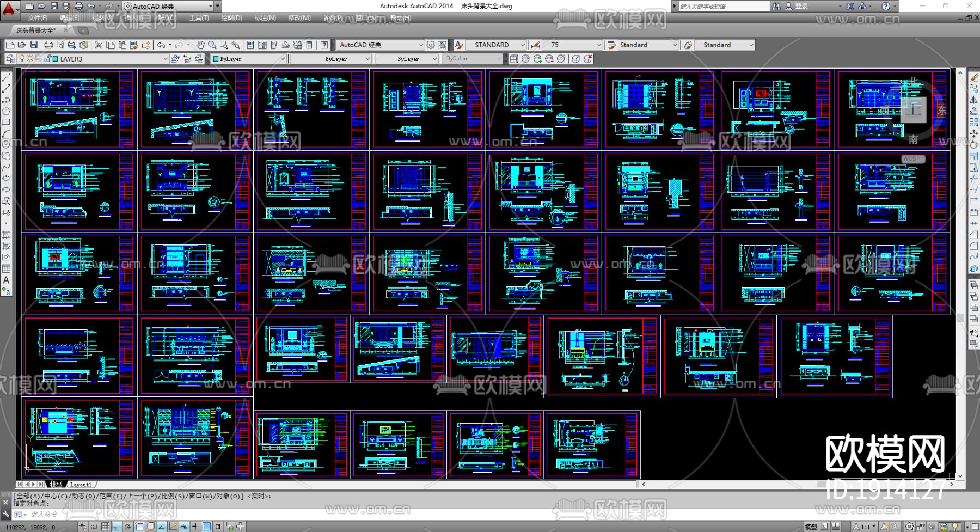Click the keyword search input box
Image resolution: width=980 pixels, height=532 pixels.
click(724, 6)
